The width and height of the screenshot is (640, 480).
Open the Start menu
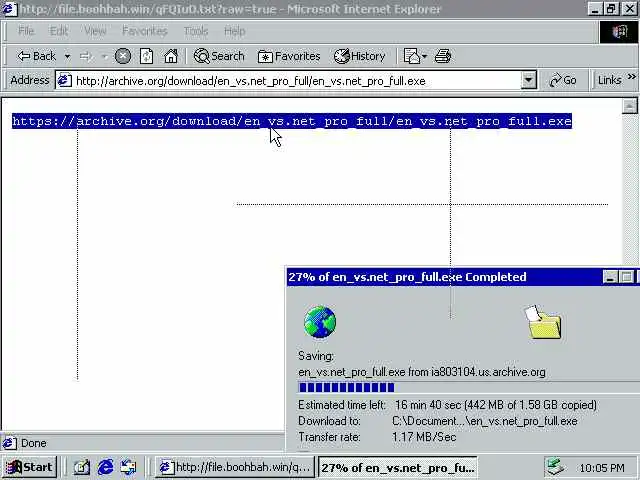pyautogui.click(x=29, y=467)
